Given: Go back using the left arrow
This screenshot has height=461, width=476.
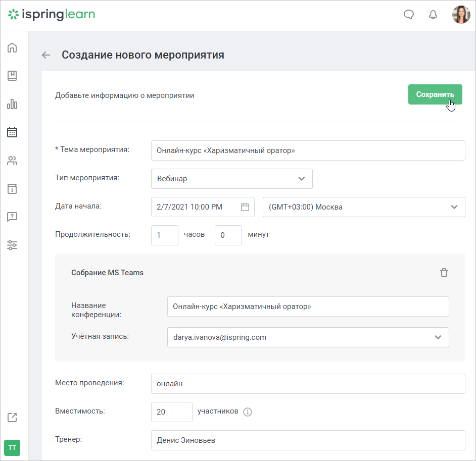Looking at the screenshot, I should point(46,55).
